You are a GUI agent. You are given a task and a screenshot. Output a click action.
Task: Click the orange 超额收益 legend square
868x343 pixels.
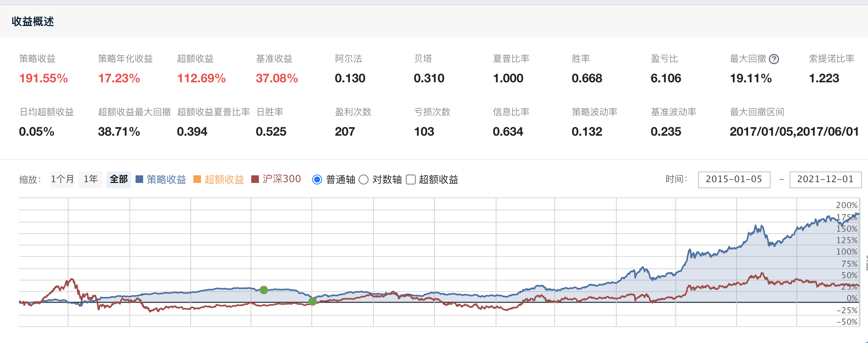click(197, 180)
